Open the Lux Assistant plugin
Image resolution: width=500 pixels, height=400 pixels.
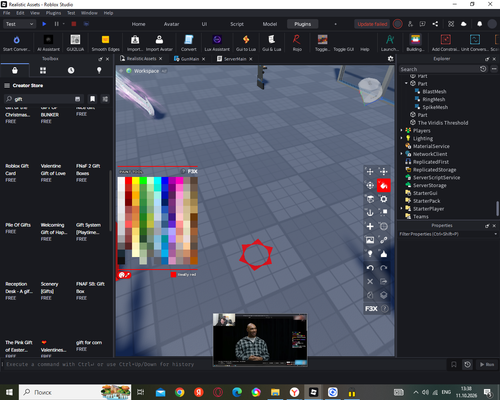[217, 43]
